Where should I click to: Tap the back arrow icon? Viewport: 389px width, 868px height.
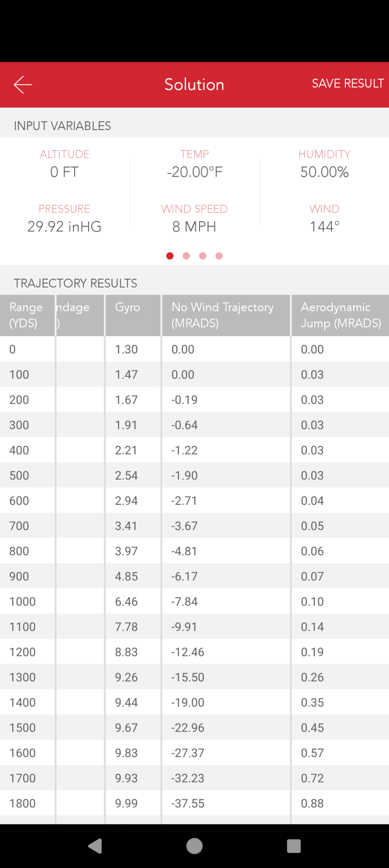(23, 84)
